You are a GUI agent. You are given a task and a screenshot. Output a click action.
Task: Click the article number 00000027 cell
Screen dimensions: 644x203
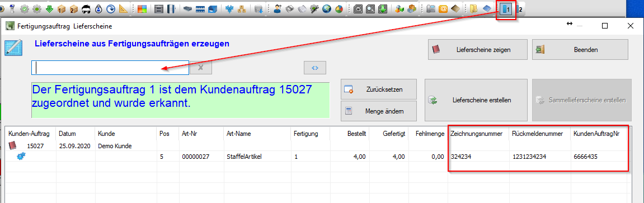point(195,156)
